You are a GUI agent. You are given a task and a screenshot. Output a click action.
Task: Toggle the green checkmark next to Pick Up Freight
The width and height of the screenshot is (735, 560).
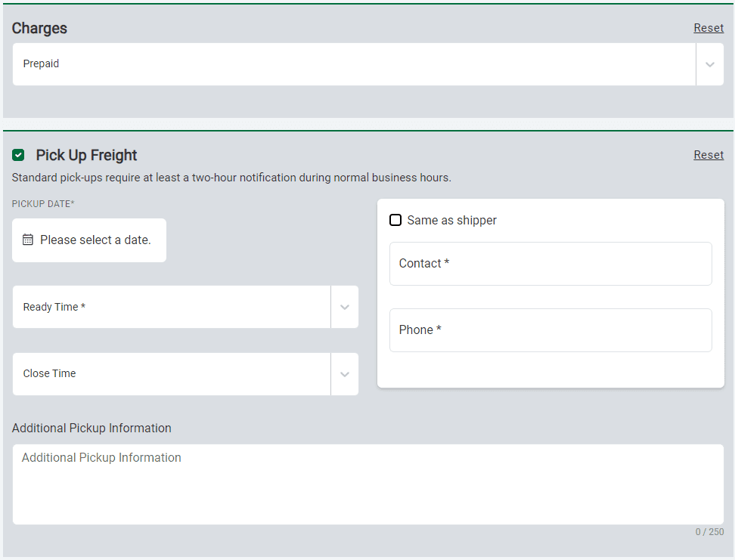[18, 155]
